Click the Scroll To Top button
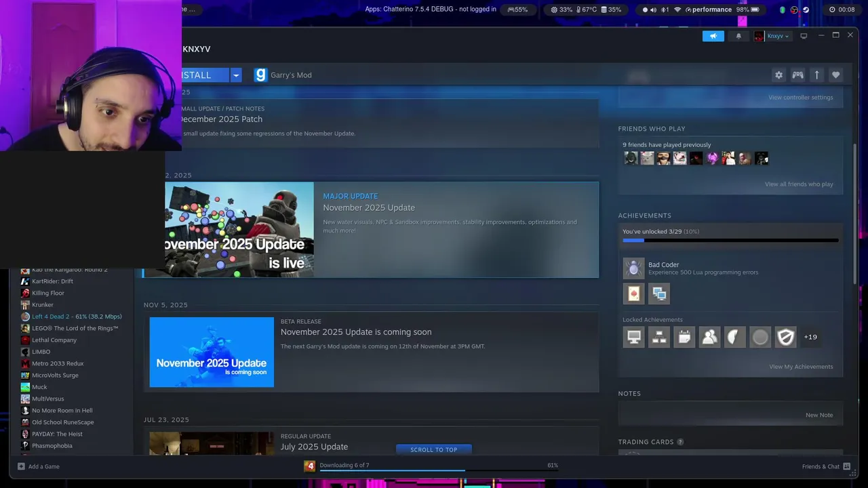The image size is (868, 488). click(x=433, y=449)
